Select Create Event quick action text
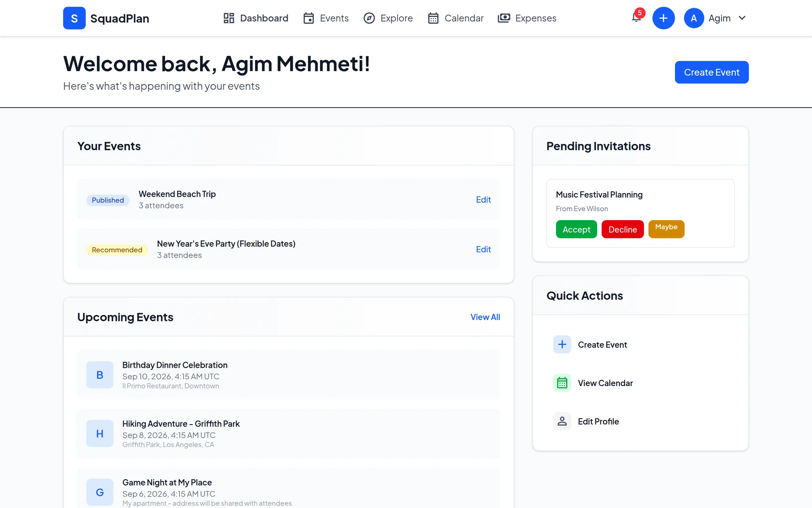Screen dimensions: 812x508 (602, 345)
